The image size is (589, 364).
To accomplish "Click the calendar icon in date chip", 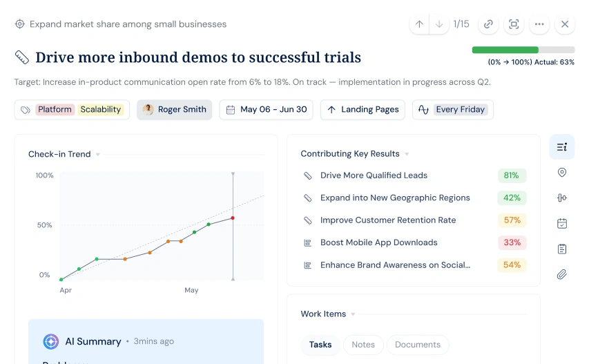I will tap(230, 110).
